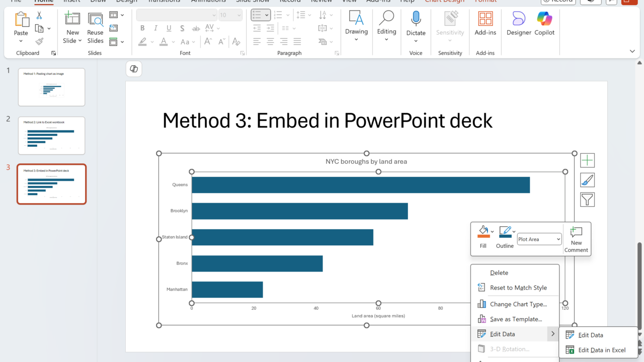Open Chart Styles paintbrush button
Viewport: 644px width, 362px height.
[587, 180]
